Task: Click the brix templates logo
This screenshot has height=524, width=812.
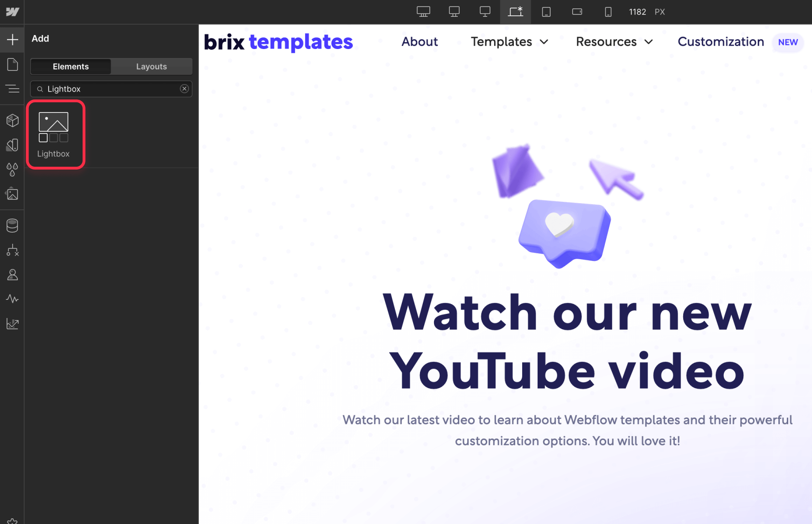Action: [279, 42]
